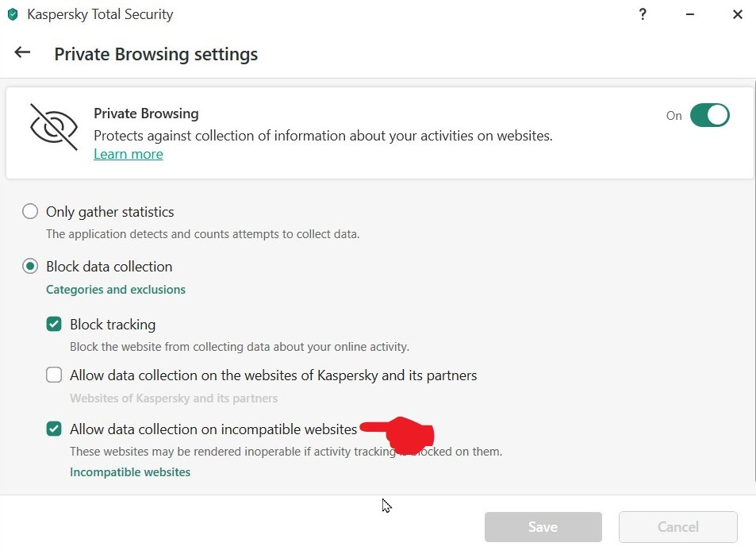Image resolution: width=756 pixels, height=558 pixels.
Task: Minimize the Kaspersky Total Security window
Action: [690, 14]
